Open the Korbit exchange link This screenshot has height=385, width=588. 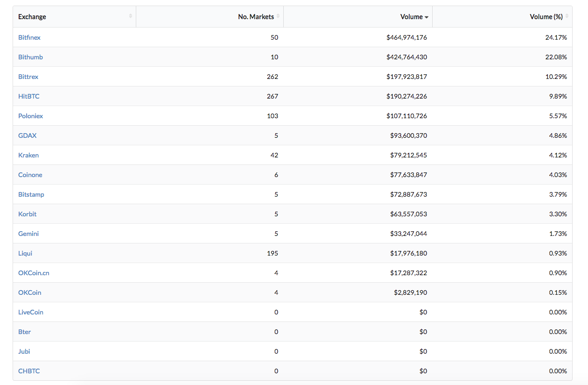[x=27, y=214]
